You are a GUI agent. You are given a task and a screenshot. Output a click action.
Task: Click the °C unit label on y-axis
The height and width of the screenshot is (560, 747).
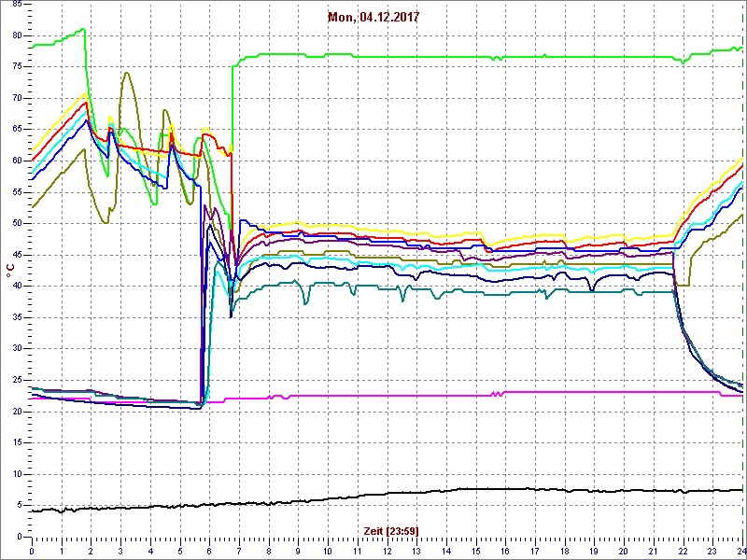click(x=9, y=272)
